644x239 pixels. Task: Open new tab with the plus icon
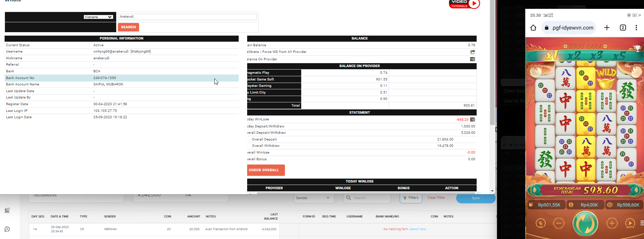[x=607, y=28]
